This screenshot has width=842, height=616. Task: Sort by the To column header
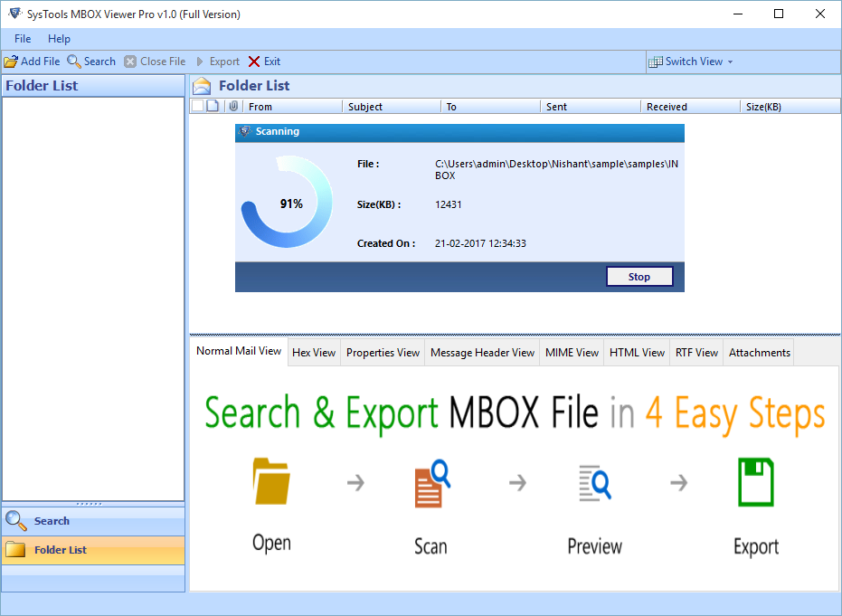[491, 107]
